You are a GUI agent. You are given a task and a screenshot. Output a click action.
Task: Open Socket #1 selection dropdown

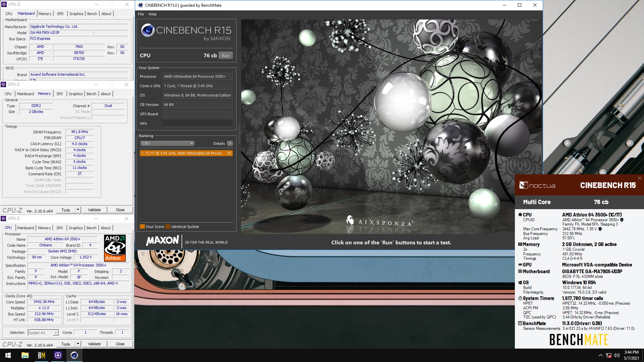(x=43, y=333)
